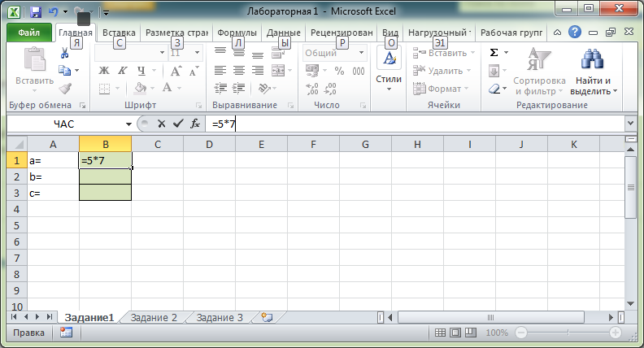644x348 pixels.
Task: Click the Decrease Decimal icon
Action: pos(330,89)
